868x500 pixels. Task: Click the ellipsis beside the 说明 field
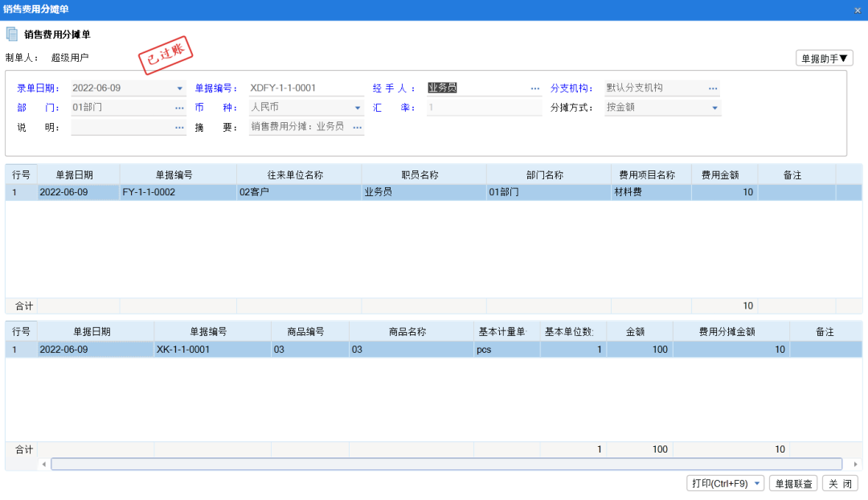tap(180, 126)
